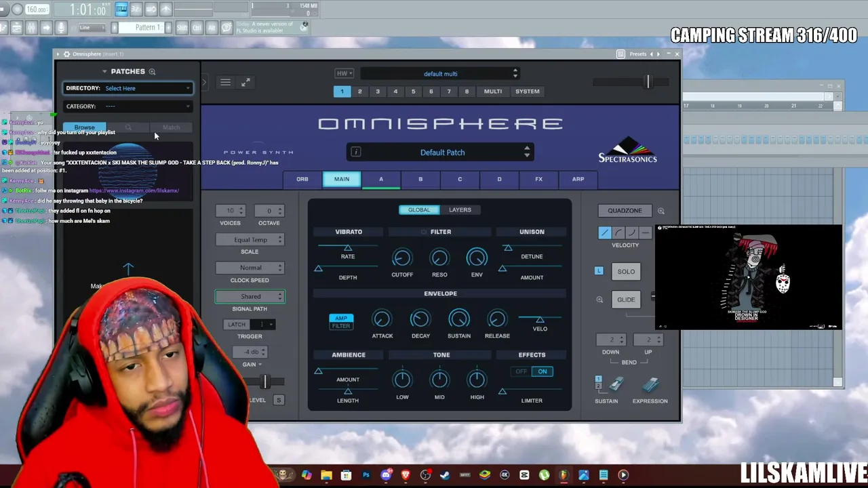
Task: Open the Shared signal path dropdown
Action: (250, 297)
